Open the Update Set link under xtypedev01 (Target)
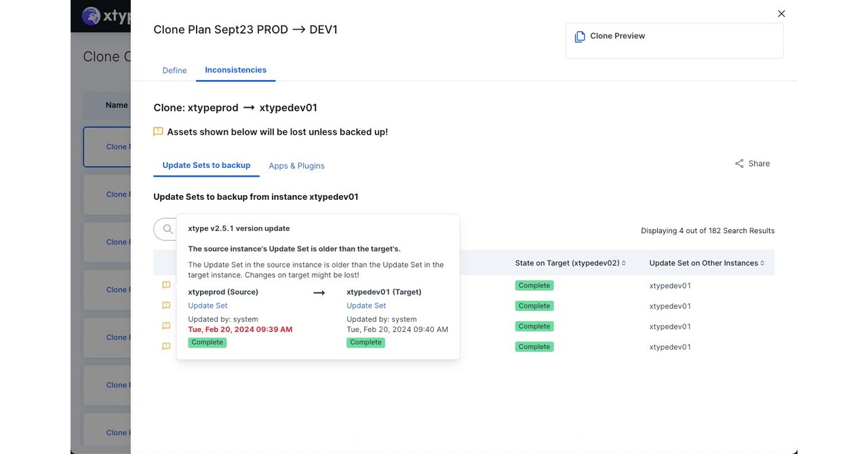This screenshot has height=454, width=868. [366, 306]
